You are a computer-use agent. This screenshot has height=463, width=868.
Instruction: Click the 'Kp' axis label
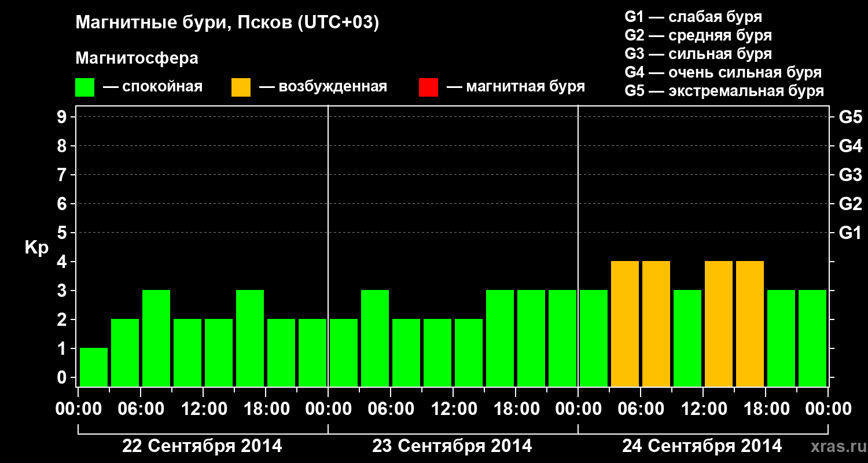point(36,248)
